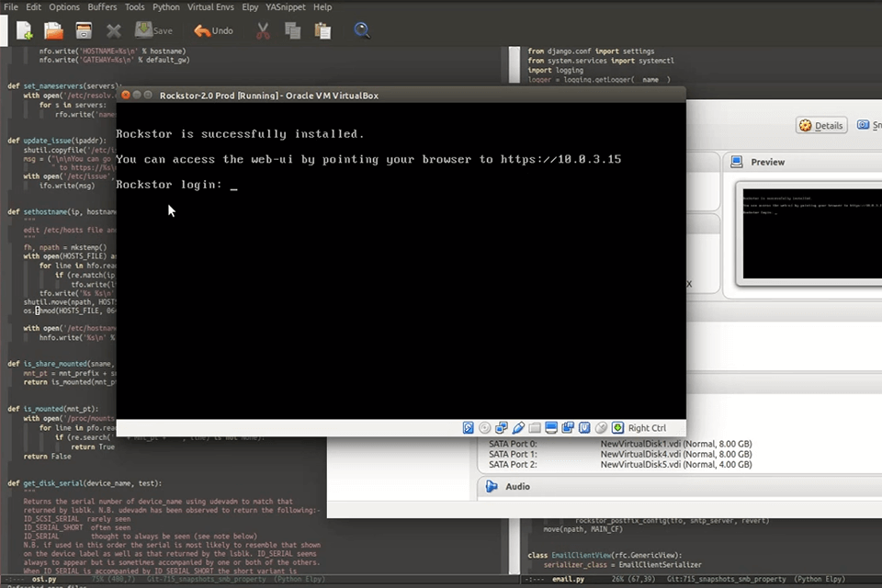Open a new file in the editor
Image resolution: width=882 pixels, height=588 pixels.
pyautogui.click(x=23, y=29)
